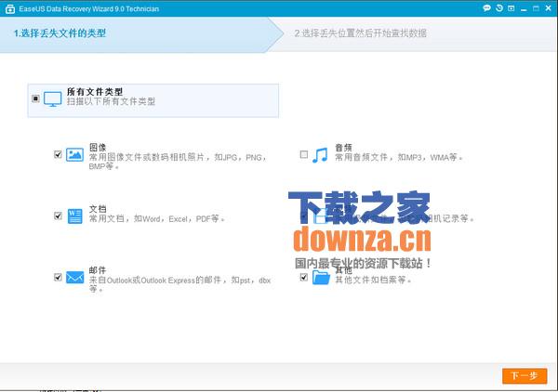Image resolution: width=558 pixels, height=392 pixels.
Task: Click the 邮件 label text
Action: pyautogui.click(x=98, y=270)
